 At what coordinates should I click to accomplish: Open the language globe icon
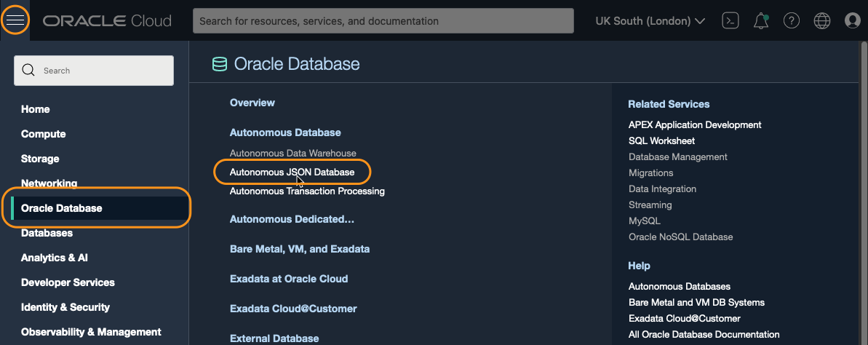[x=822, y=21]
